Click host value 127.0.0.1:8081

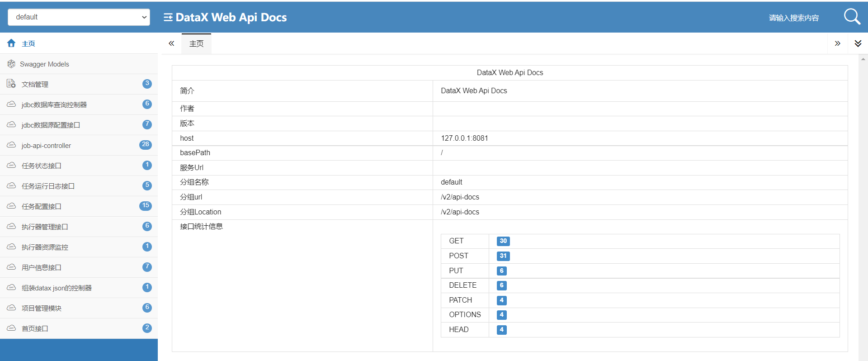click(464, 138)
